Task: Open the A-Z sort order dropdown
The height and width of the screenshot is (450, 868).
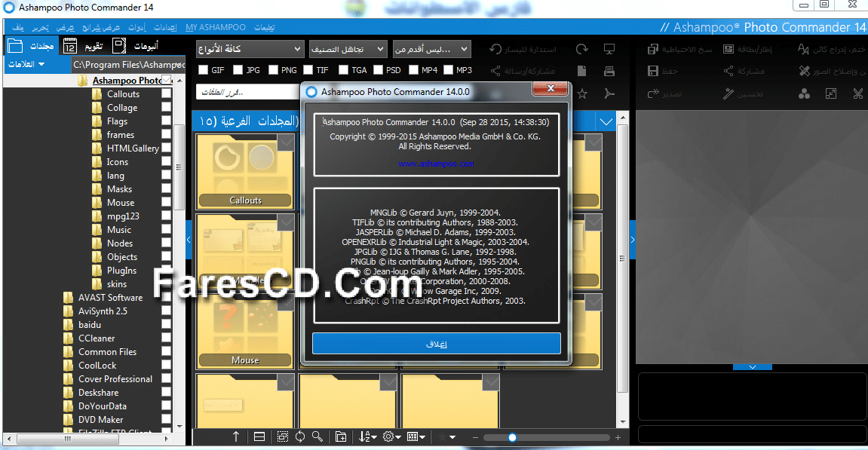Action: click(x=367, y=436)
